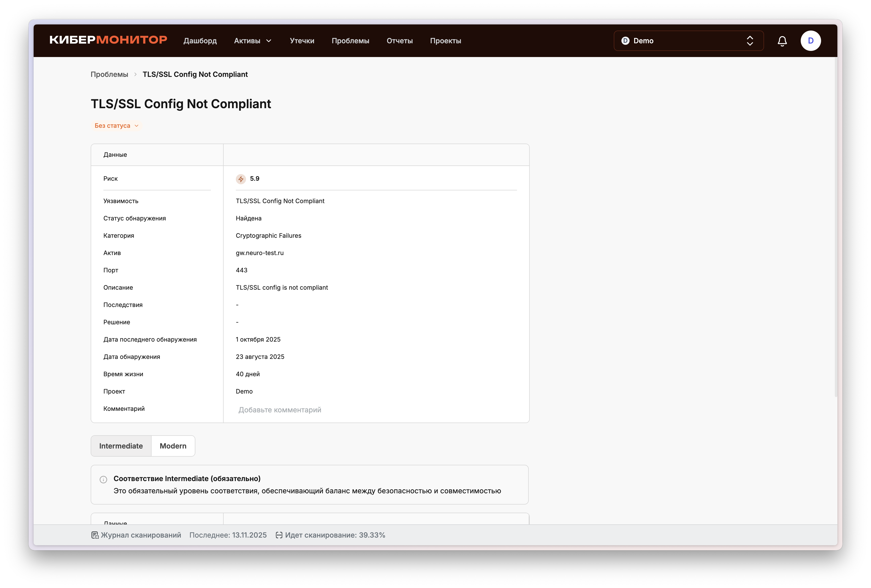This screenshot has height=588, width=871.
Task: Open the Demo project selector arrows
Action: coord(750,41)
